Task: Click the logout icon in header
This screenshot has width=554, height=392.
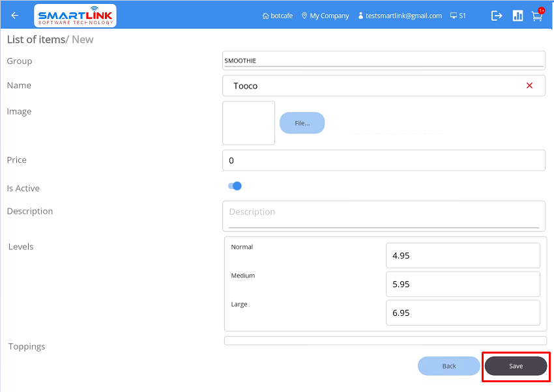Action: [497, 16]
